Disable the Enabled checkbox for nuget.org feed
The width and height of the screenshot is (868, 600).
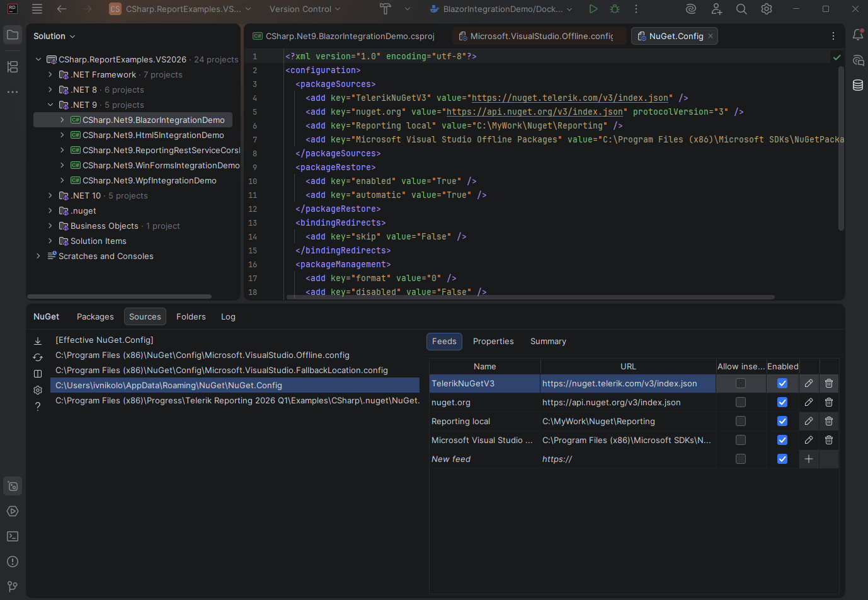click(782, 402)
